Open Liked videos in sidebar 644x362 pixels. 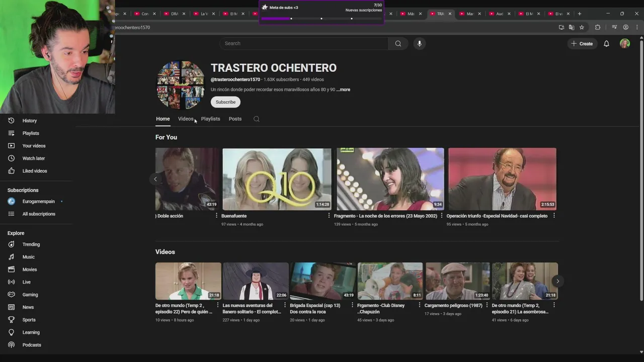(34, 171)
